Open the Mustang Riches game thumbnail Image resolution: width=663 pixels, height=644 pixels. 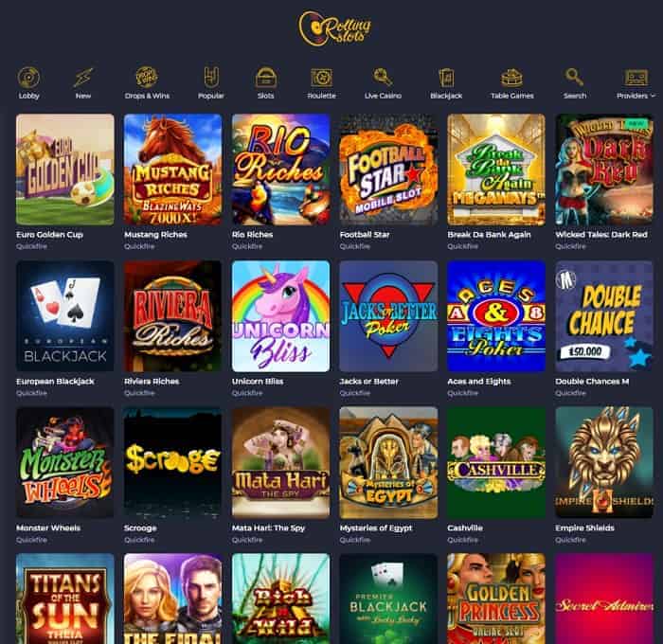(173, 170)
